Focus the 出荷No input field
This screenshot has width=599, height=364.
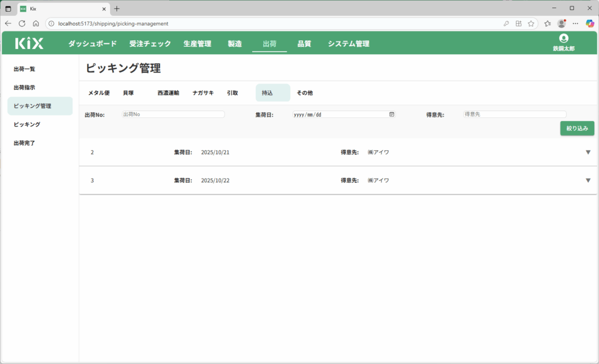point(173,115)
